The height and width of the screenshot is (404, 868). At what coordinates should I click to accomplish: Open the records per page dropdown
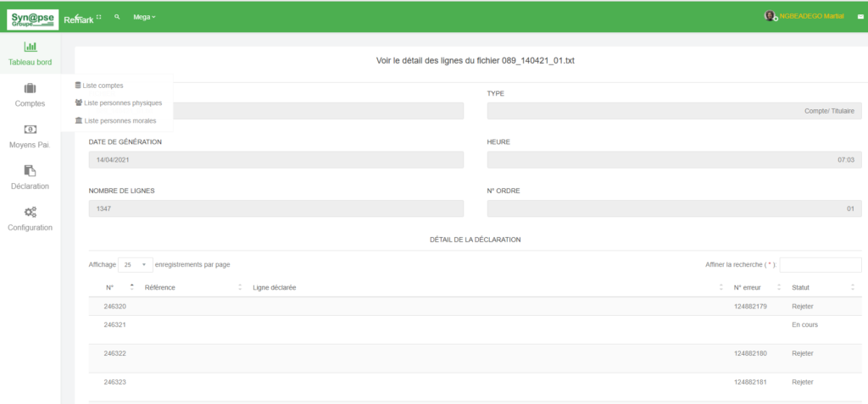click(136, 264)
